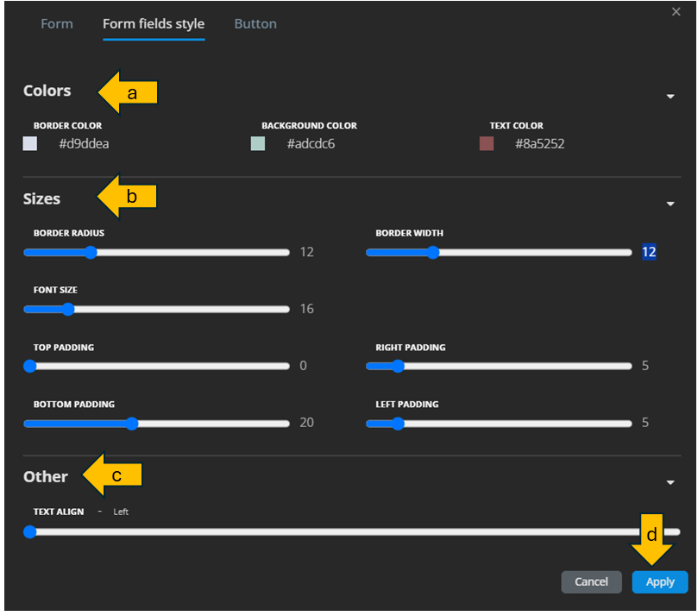Click the Border Radius slider handle

pyautogui.click(x=91, y=253)
